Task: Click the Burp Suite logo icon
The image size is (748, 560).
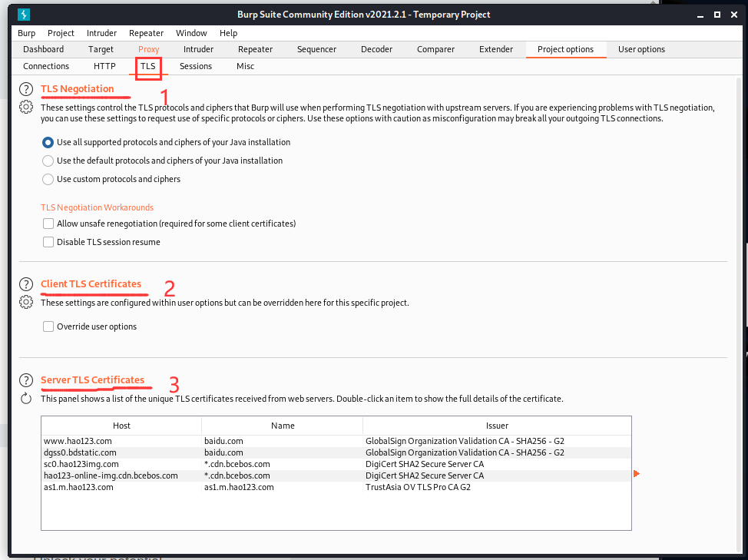Action: [23, 15]
